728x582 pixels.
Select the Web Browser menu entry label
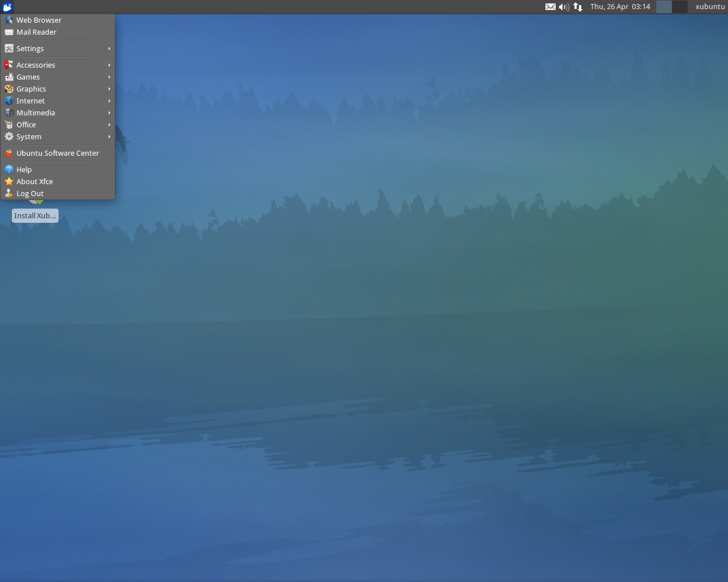coord(39,20)
